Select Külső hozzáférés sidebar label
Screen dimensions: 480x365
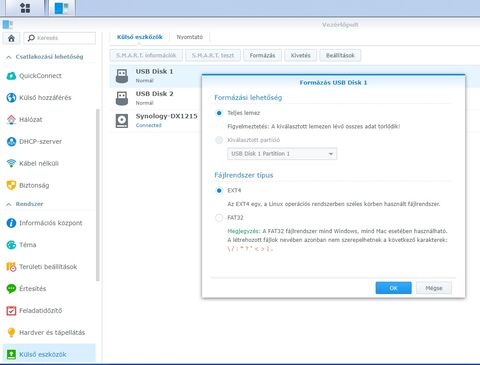tap(45, 98)
